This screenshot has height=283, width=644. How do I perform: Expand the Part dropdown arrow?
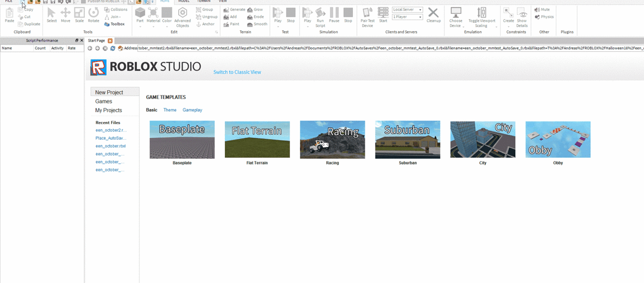click(x=140, y=26)
